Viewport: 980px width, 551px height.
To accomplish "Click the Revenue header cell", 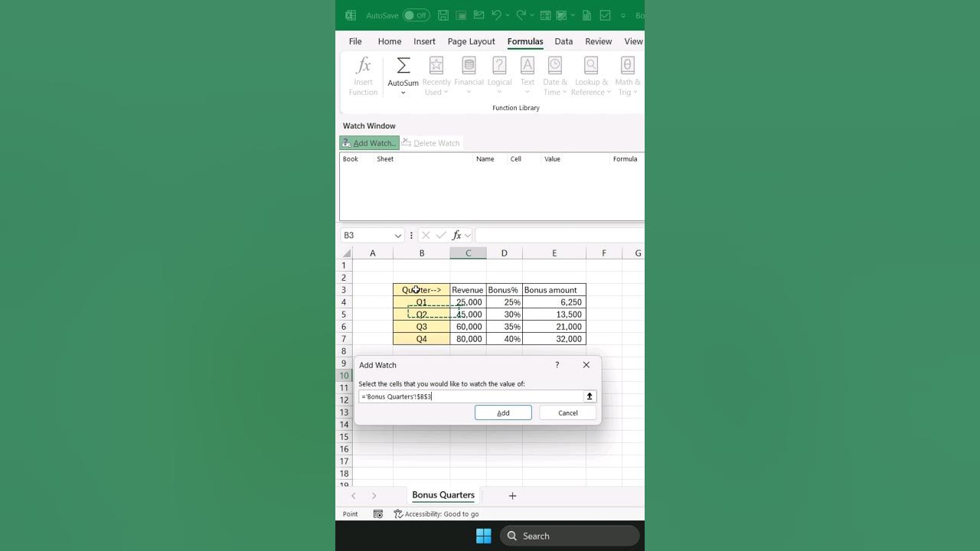I will [468, 290].
